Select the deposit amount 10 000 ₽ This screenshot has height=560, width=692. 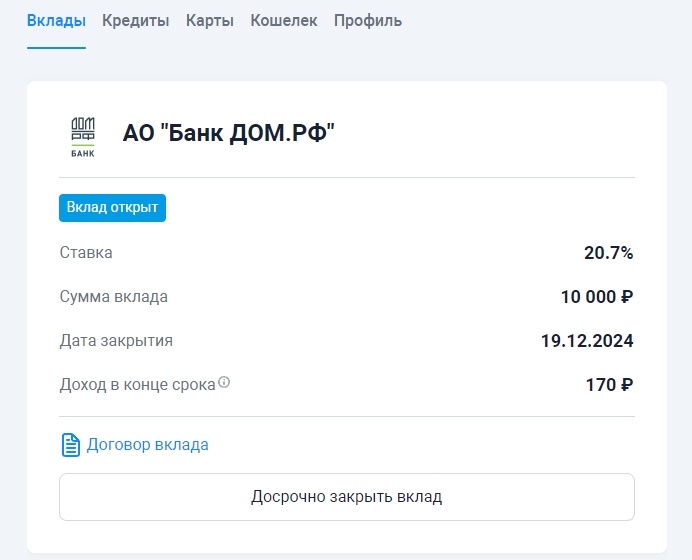pyautogui.click(x=597, y=297)
